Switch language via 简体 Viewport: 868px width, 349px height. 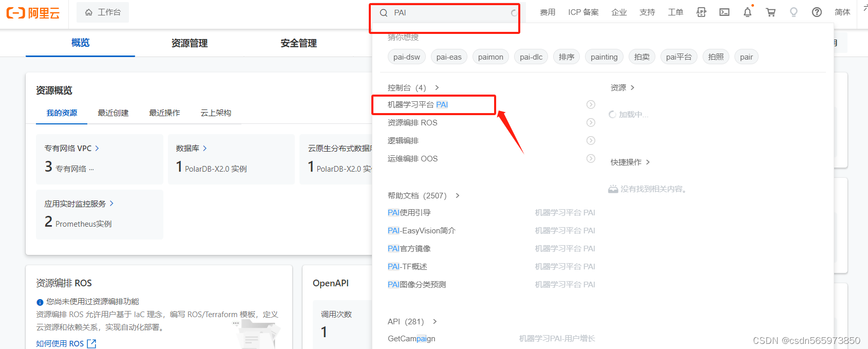[842, 12]
